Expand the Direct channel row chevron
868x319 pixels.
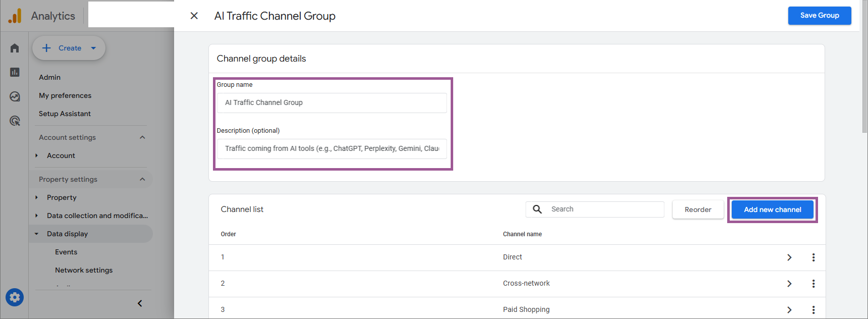click(789, 257)
